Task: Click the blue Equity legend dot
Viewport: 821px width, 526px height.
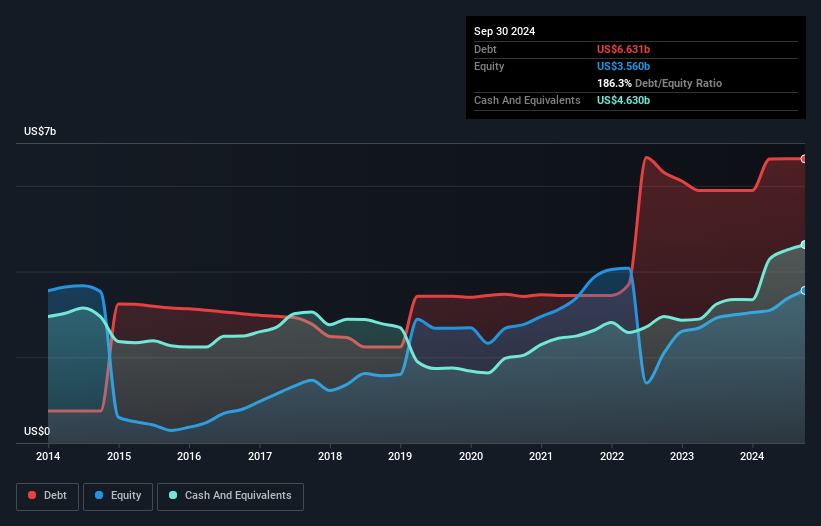Action: point(99,495)
